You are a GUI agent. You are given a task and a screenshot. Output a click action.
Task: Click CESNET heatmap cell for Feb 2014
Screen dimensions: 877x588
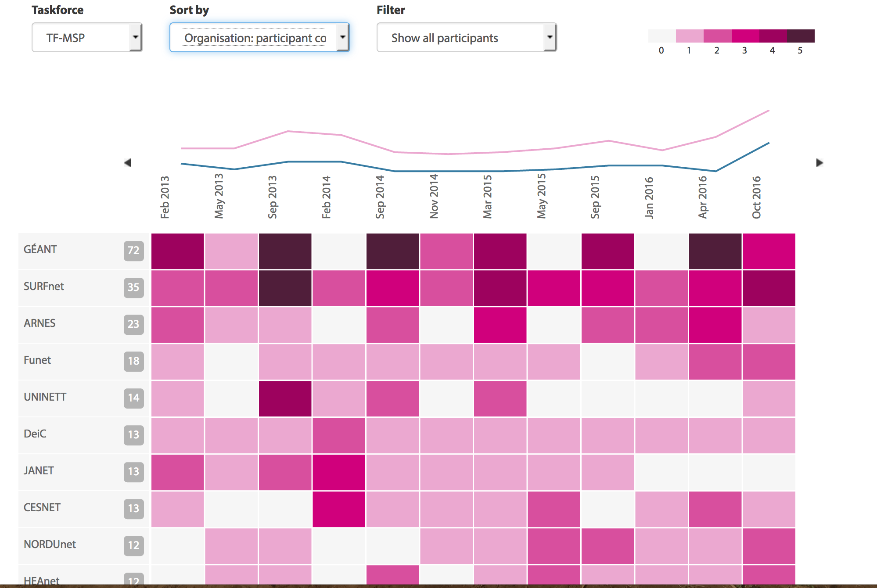339,509
